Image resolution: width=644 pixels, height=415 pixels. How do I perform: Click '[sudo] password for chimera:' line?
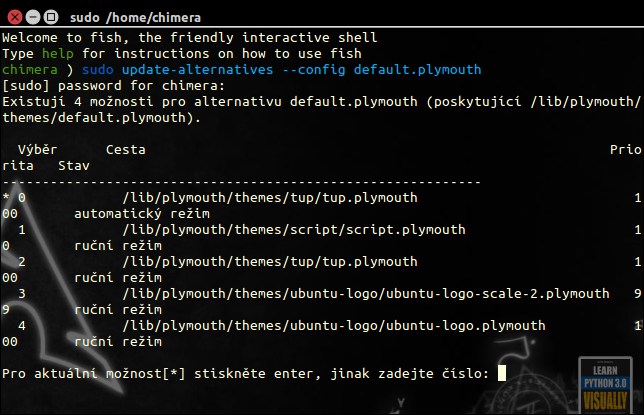pos(113,86)
